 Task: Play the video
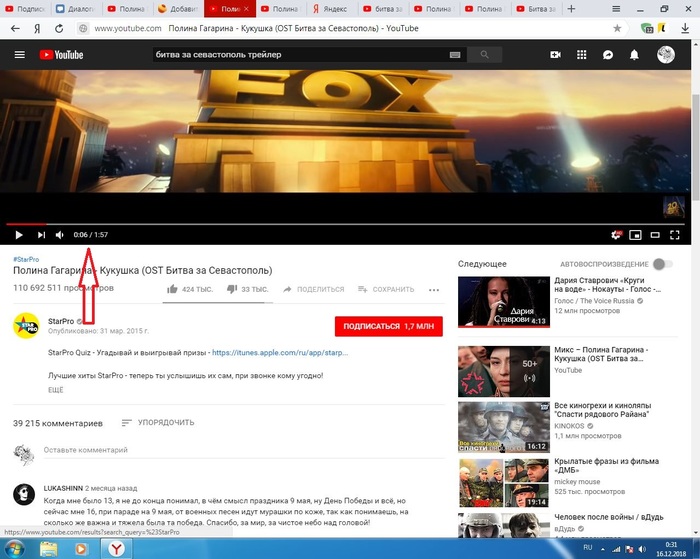pos(18,235)
